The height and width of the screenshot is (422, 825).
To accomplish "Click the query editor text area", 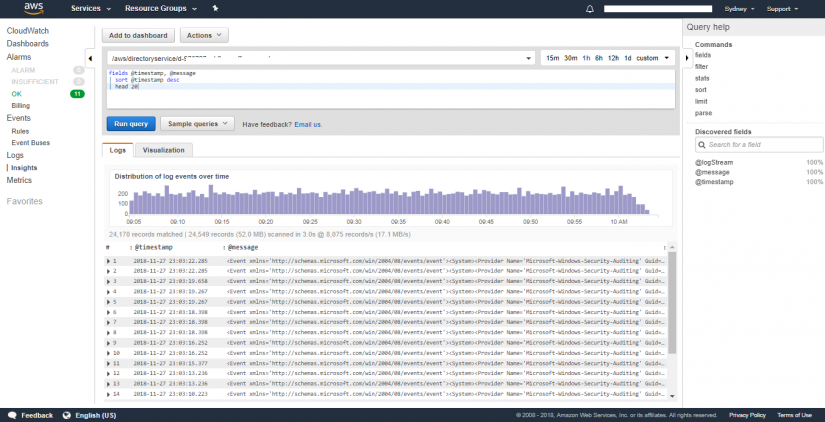I will point(391,89).
